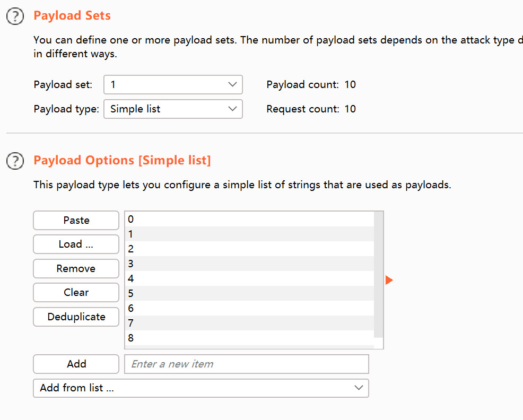Expand the Payload type dropdown

(x=173, y=109)
